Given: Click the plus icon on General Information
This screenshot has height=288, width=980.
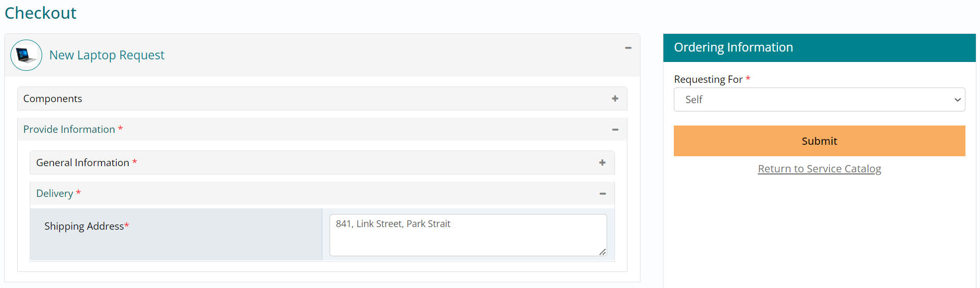Looking at the screenshot, I should [x=602, y=162].
